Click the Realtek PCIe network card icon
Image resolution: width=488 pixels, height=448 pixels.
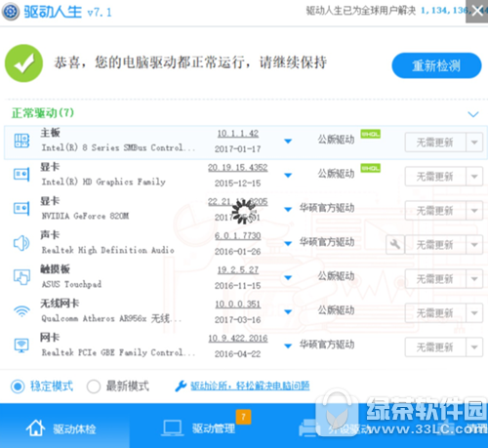click(x=21, y=346)
